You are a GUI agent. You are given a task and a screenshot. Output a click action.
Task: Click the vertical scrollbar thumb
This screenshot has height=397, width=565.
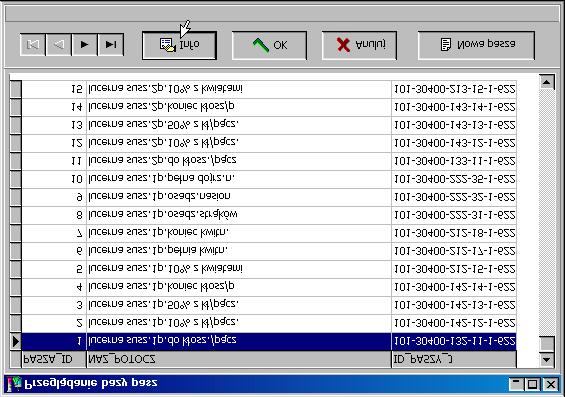(x=547, y=344)
